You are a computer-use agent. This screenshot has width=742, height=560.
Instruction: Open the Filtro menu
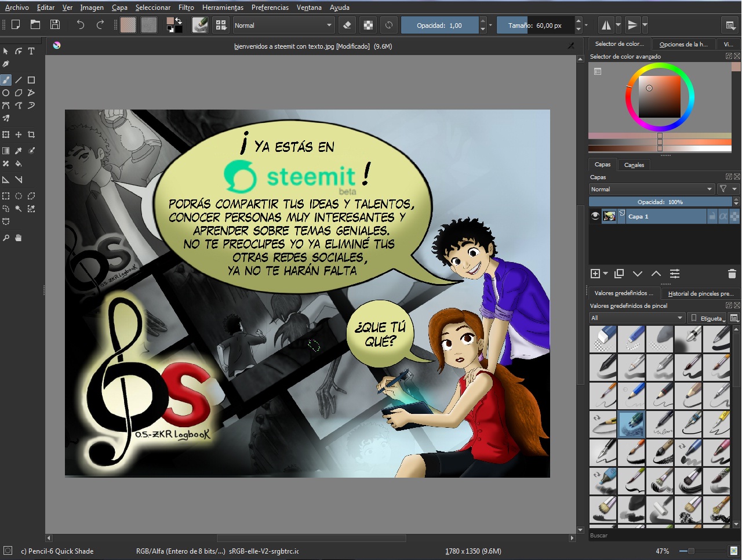pyautogui.click(x=186, y=8)
